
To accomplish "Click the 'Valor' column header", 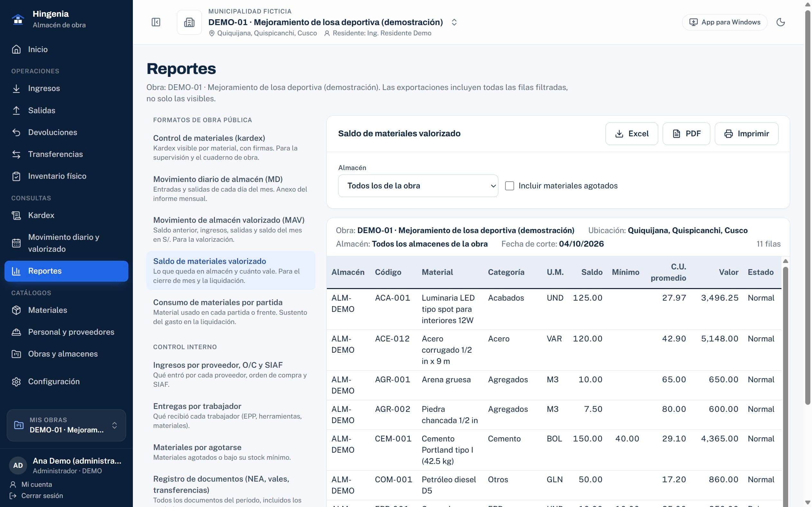I will (728, 272).
